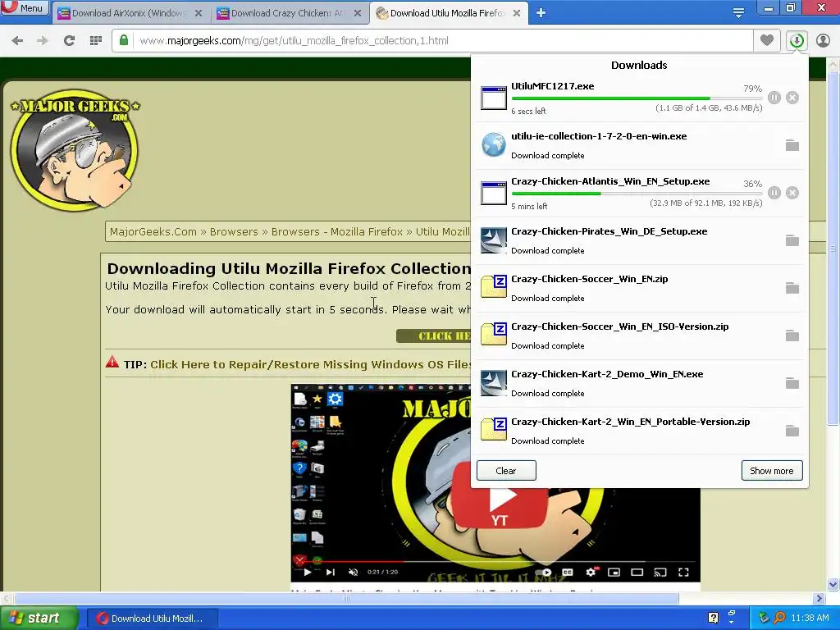Open video settings gear
The width and height of the screenshot is (840, 630).
(591, 572)
